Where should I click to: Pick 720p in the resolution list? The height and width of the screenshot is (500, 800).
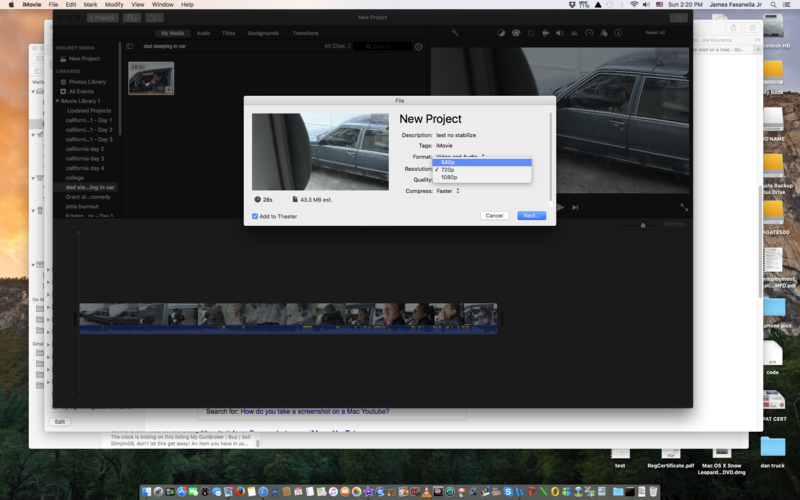(x=449, y=170)
